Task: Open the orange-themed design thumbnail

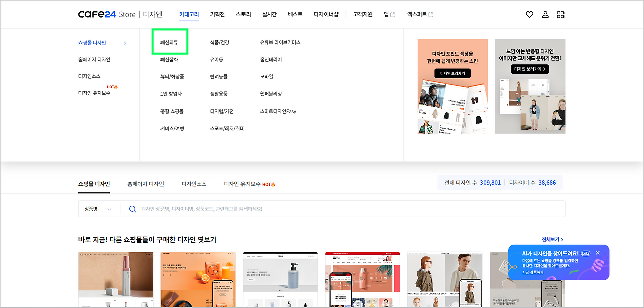Action: click(198, 280)
